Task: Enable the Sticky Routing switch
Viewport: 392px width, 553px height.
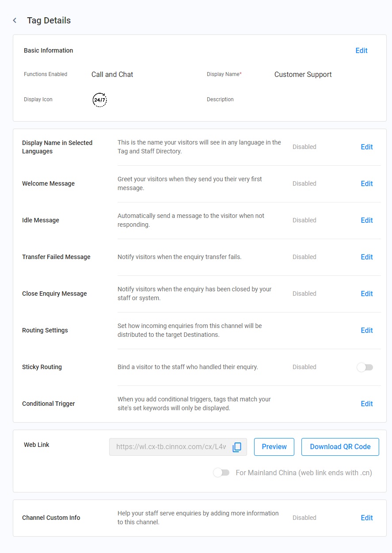Action: (365, 367)
